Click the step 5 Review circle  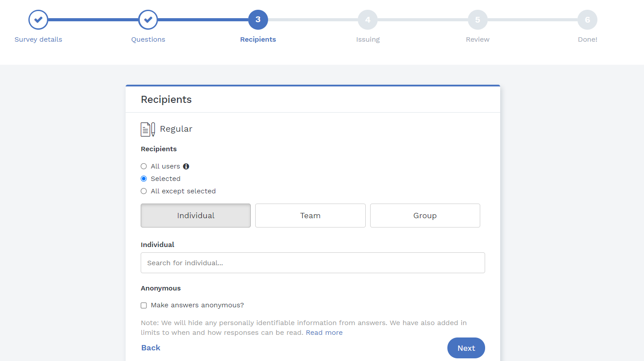point(478,20)
